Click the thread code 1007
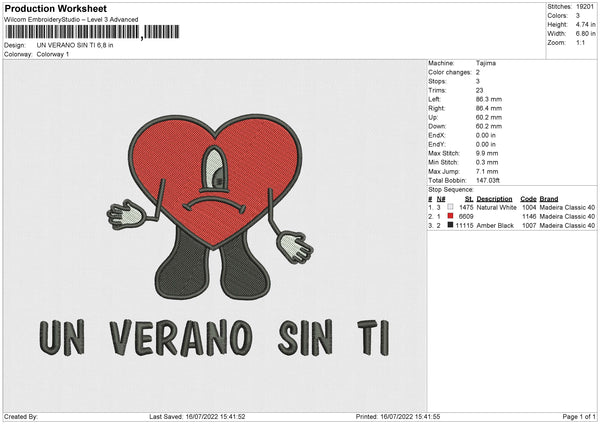Image resolution: width=600 pixels, height=424 pixels. [x=529, y=226]
